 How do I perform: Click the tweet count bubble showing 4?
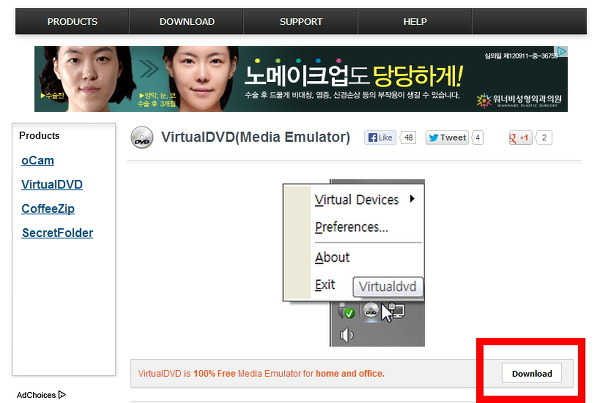[x=478, y=137]
